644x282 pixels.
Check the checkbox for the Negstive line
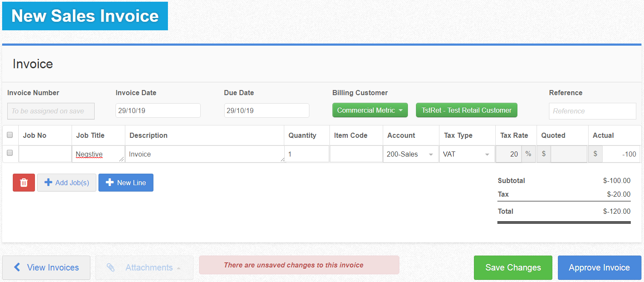click(x=10, y=153)
